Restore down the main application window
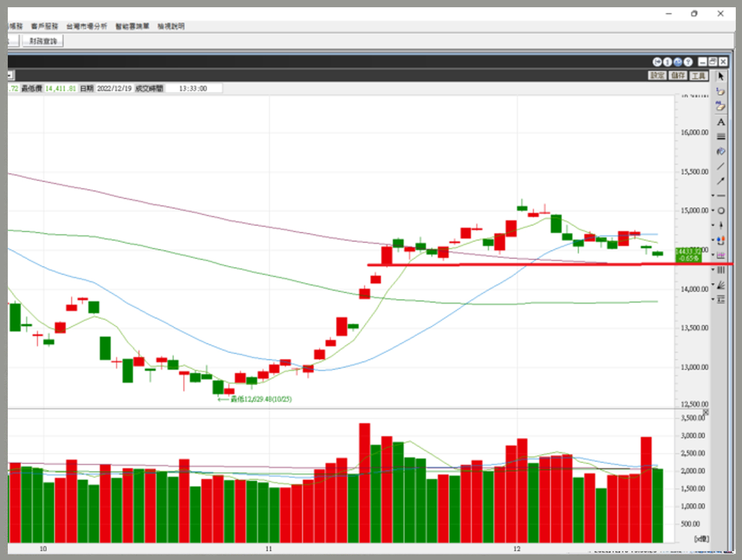Screen dimensions: 742x560 pyautogui.click(x=694, y=14)
